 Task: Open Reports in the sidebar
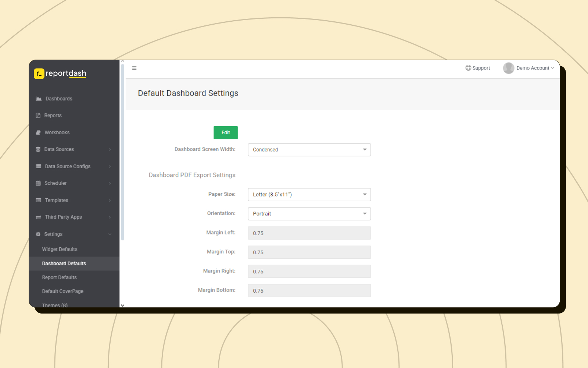(53, 116)
